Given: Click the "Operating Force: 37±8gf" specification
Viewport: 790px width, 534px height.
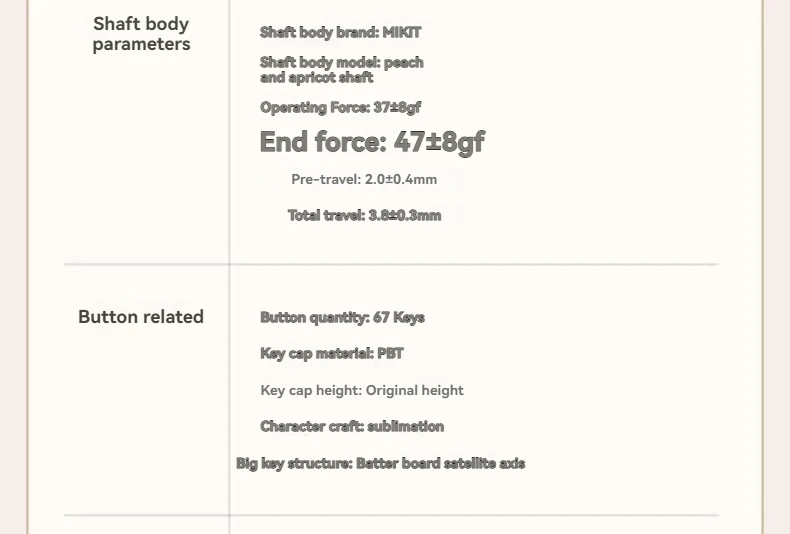Looking at the screenshot, I should click(340, 107).
